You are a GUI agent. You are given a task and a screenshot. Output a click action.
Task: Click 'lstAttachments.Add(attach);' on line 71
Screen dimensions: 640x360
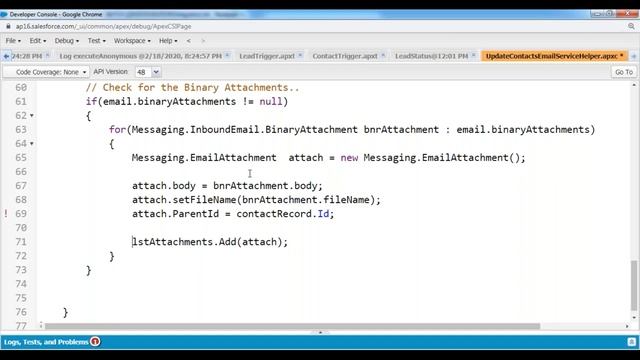point(210,242)
